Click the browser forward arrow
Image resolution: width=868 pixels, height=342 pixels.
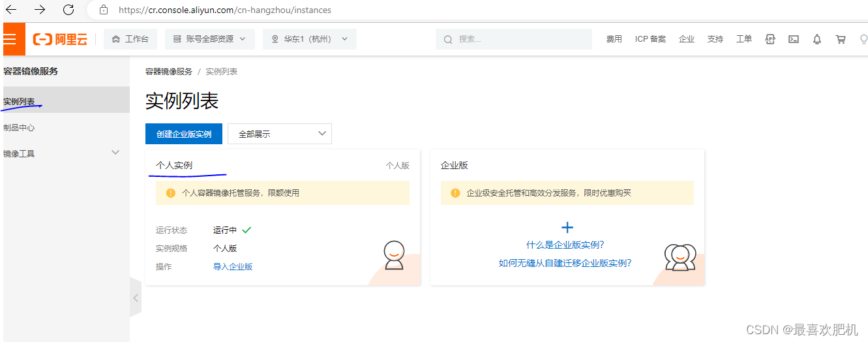tap(40, 9)
